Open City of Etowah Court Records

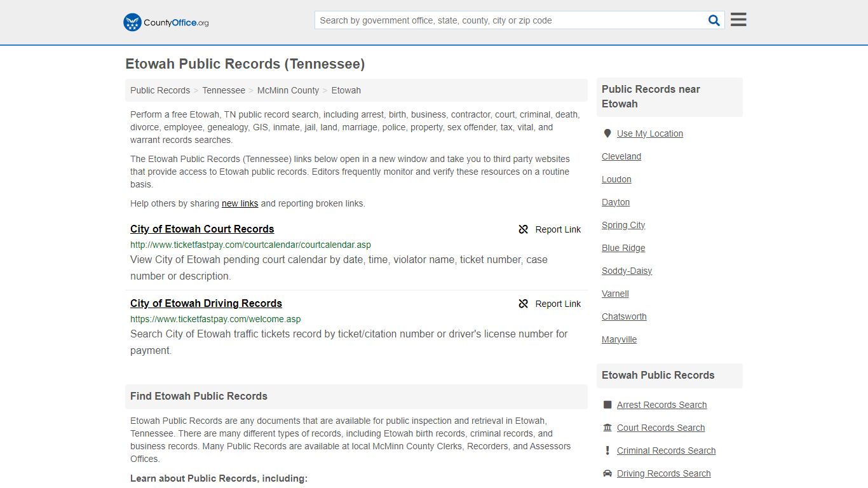click(x=202, y=229)
